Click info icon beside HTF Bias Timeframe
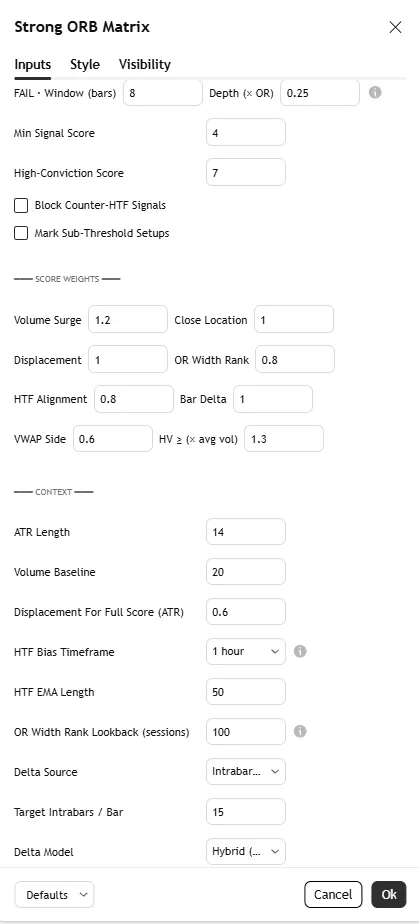419x924 pixels. (300, 651)
